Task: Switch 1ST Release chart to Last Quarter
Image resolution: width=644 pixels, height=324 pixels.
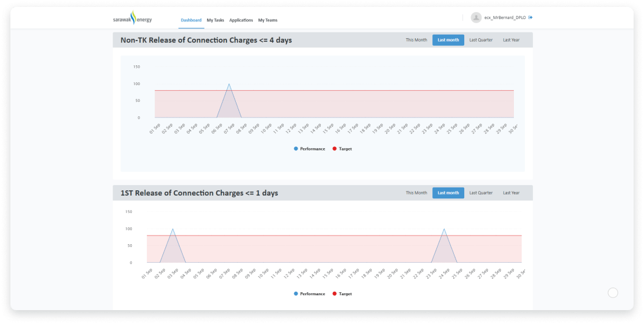Action: click(481, 193)
